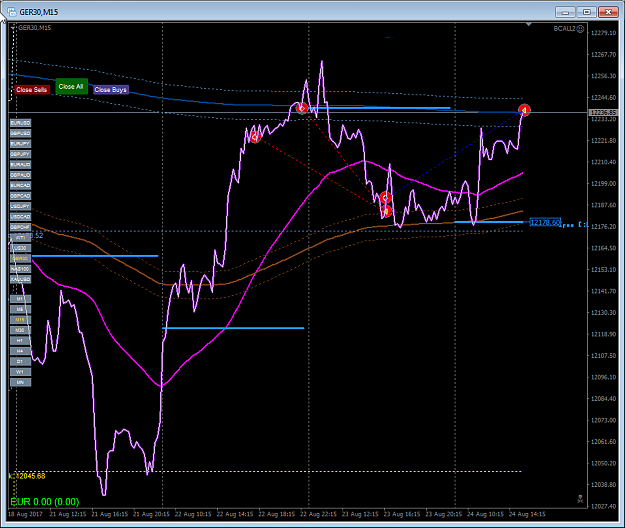Screen dimensions: 625x528
Task: Click the red trade marker on the 22 Aug peak
Action: [302, 108]
